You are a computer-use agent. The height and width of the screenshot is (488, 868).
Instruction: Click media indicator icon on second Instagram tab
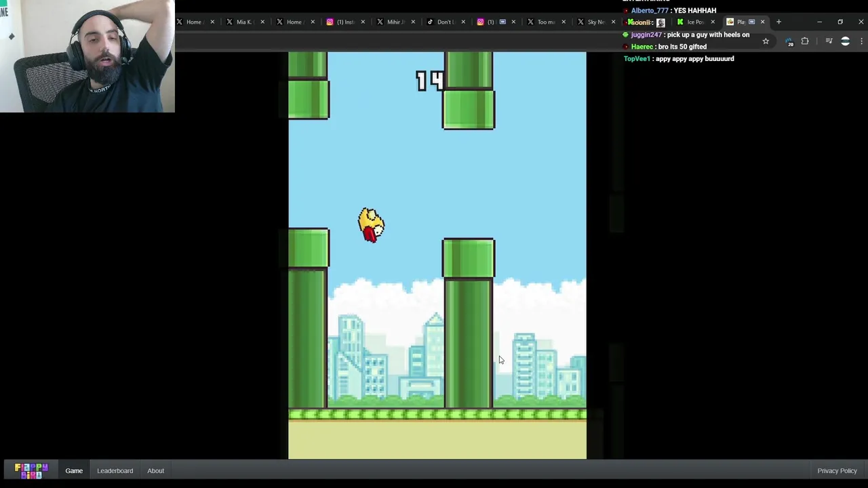502,22
